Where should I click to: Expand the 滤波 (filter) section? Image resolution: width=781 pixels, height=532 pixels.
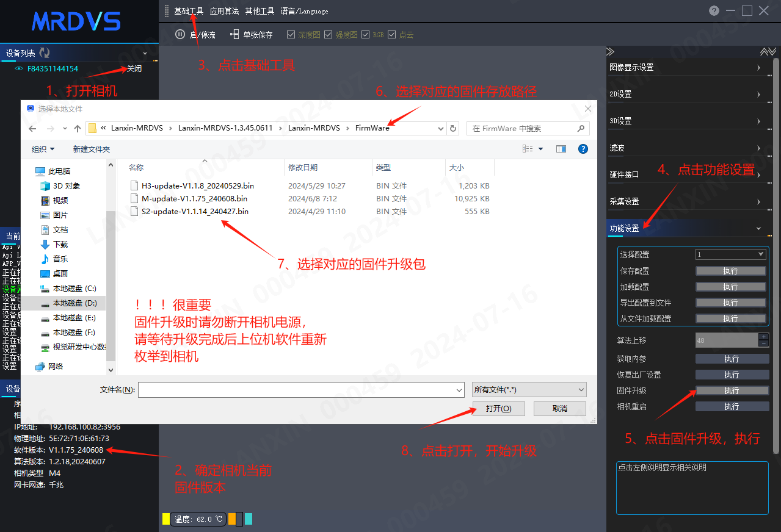[686, 148]
